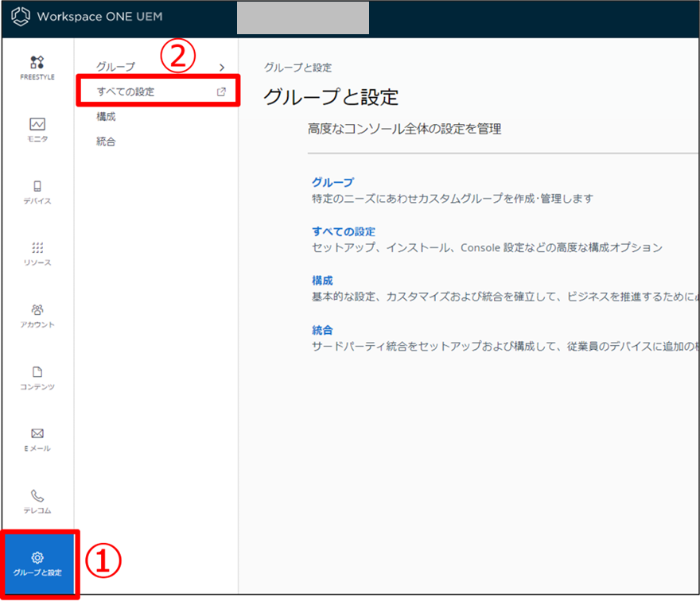The width and height of the screenshot is (700, 613).
Task: Open the FREESTYLE sidebar section
Action: (x=37, y=68)
